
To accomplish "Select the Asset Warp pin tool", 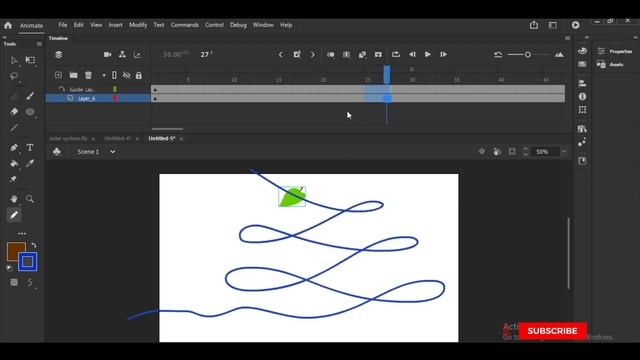I will click(13, 179).
